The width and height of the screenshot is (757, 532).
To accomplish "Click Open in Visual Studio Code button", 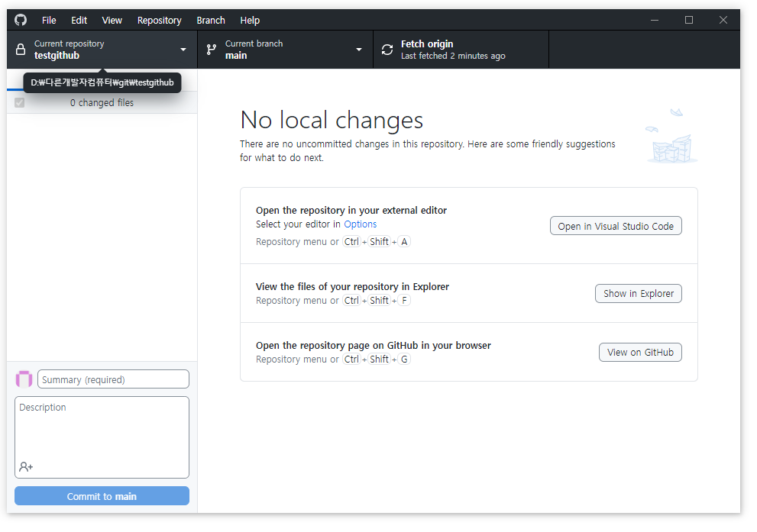I will click(x=616, y=226).
